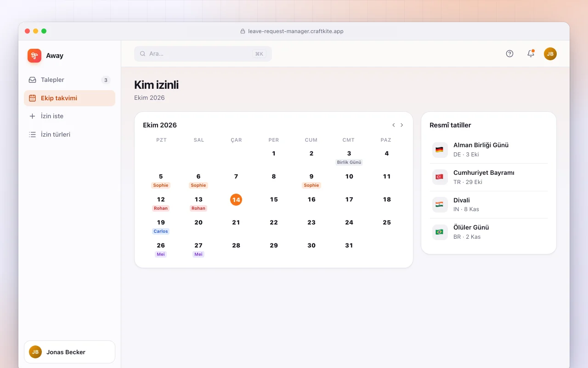Click the ⌘K shortcut badge in search
Viewport: 588px width, 368px height.
pyautogui.click(x=259, y=54)
